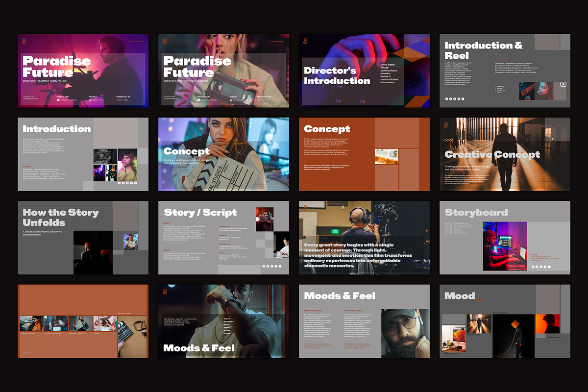Click the hand logo on Creative Concept slide
This screenshot has width=588, height=392.
(x=446, y=124)
